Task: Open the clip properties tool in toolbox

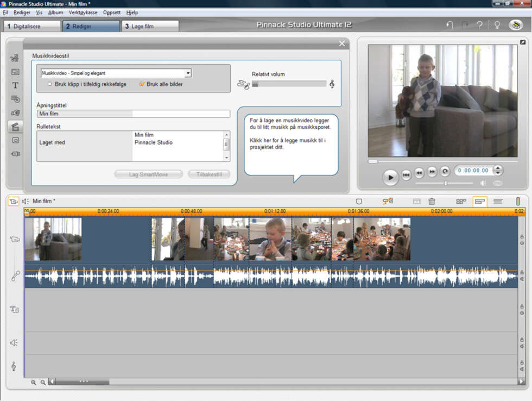Action: [15, 58]
